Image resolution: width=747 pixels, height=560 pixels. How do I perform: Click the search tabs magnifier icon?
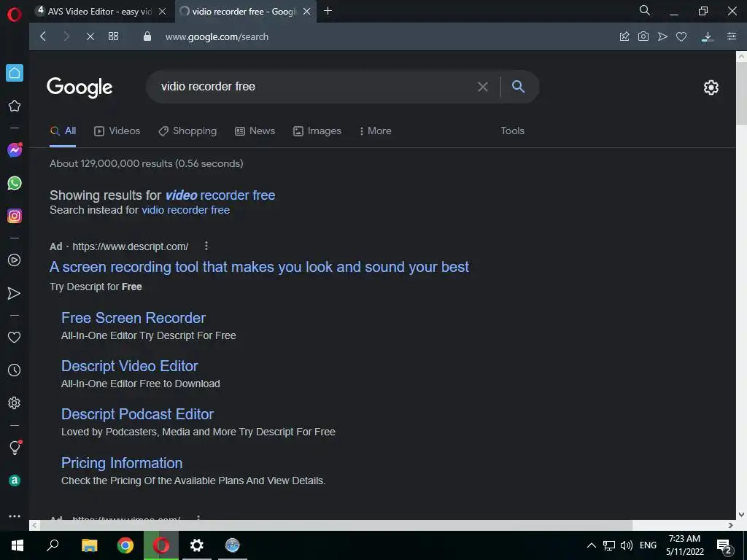tap(645, 10)
